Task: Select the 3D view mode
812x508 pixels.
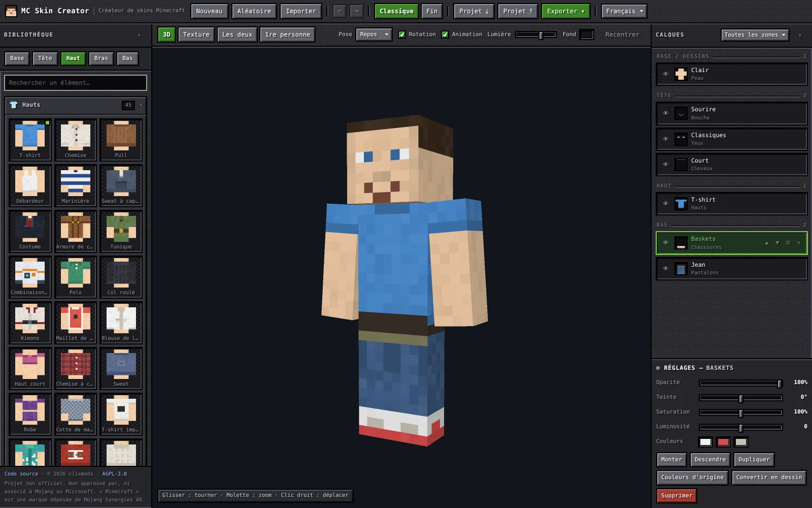Action: (x=166, y=35)
